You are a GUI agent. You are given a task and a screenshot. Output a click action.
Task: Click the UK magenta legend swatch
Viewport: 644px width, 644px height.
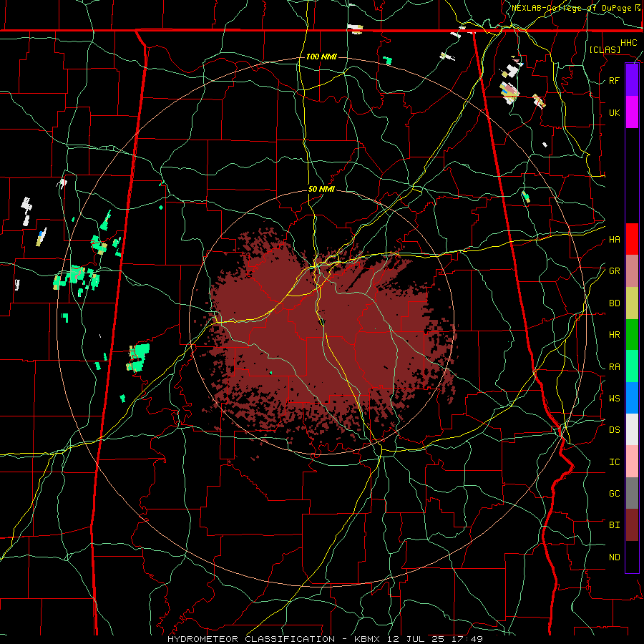pos(632,112)
